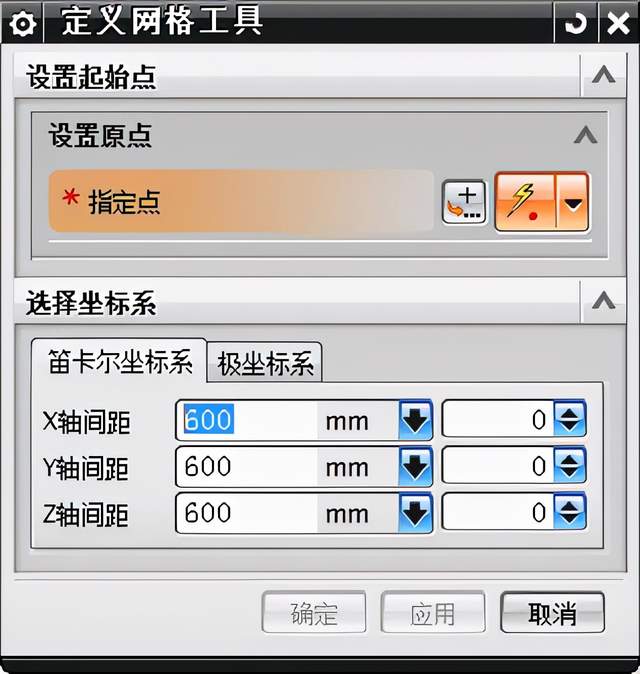Collapse the 设置原点 group
Screen dimensions: 640x674
coord(585,135)
